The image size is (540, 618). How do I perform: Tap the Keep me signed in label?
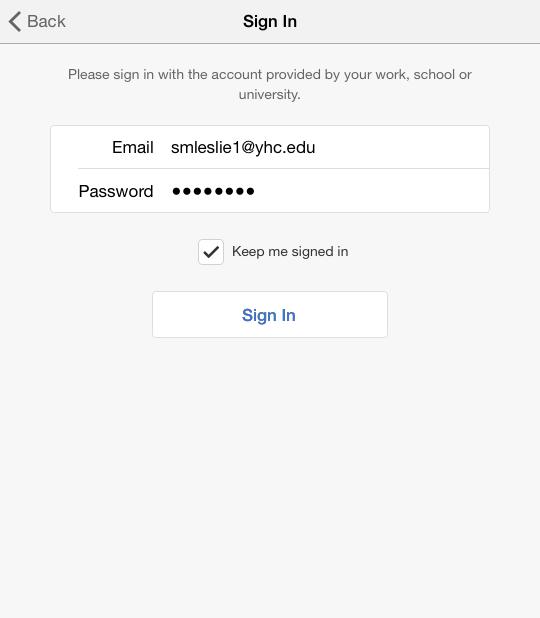[290, 251]
